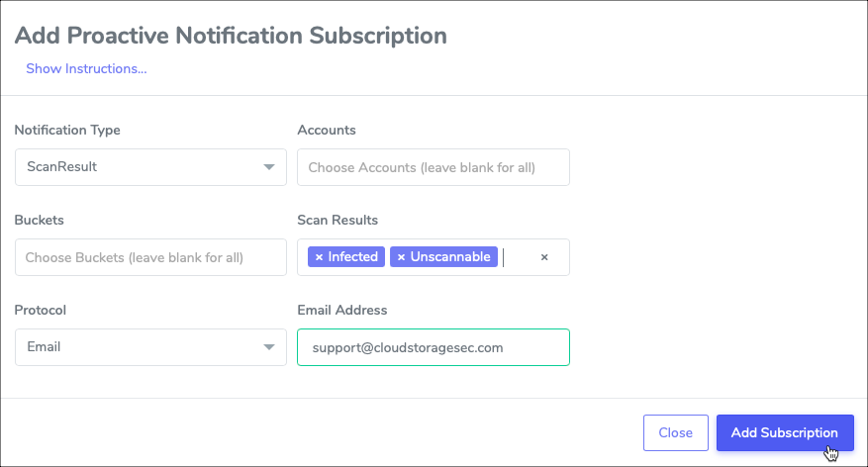Click the Scan Results label
Image resolution: width=868 pixels, height=467 pixels.
point(338,221)
